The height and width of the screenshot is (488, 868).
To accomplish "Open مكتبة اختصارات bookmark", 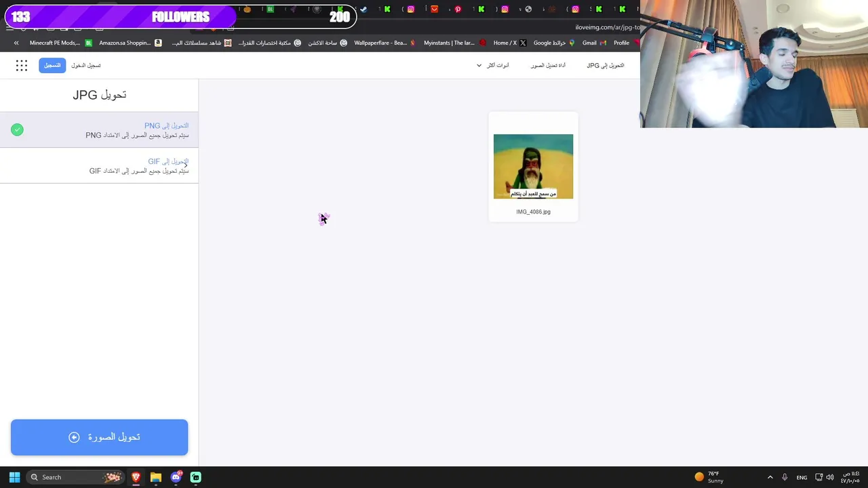I will click(269, 43).
